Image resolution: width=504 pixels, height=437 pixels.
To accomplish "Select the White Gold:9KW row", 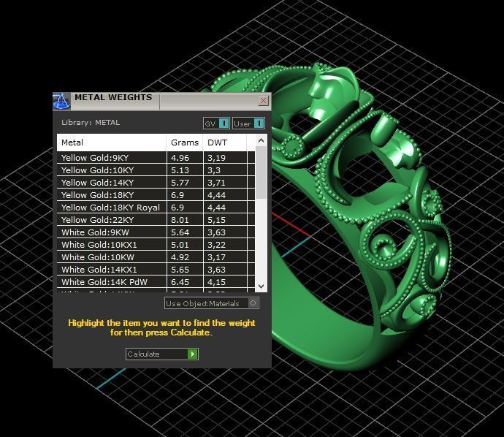I will 156,232.
